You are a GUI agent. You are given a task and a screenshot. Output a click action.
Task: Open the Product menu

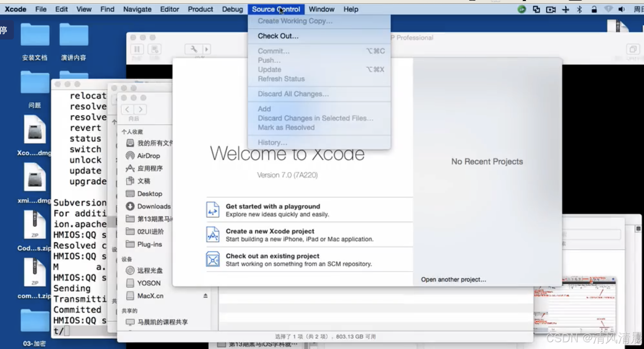[200, 9]
